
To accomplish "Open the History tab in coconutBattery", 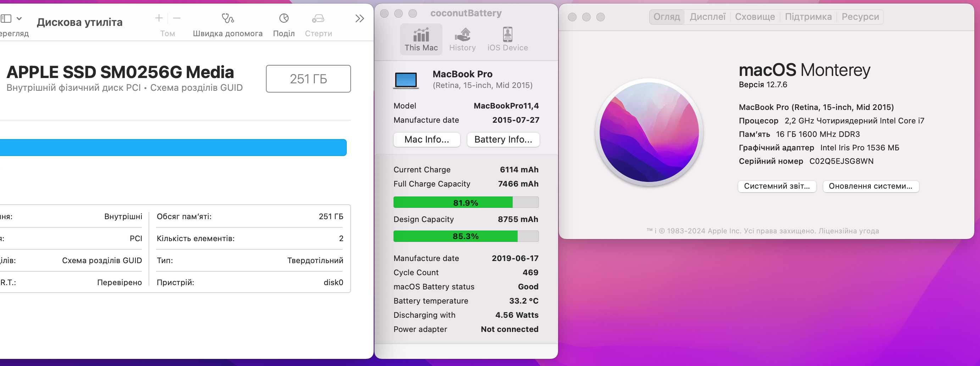I will coord(462,40).
